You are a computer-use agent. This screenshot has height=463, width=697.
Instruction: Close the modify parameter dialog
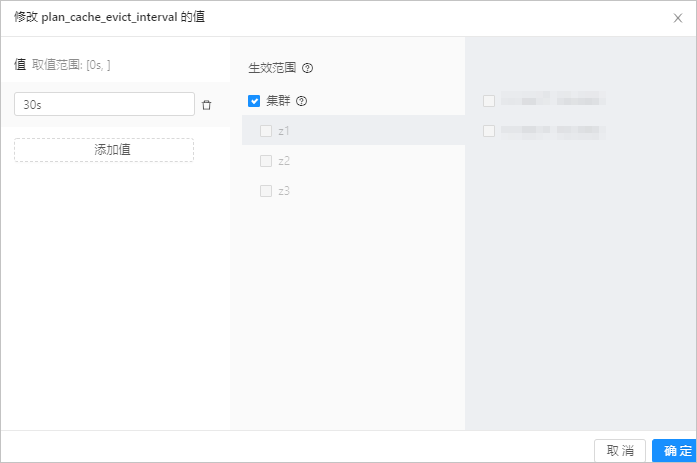click(678, 18)
